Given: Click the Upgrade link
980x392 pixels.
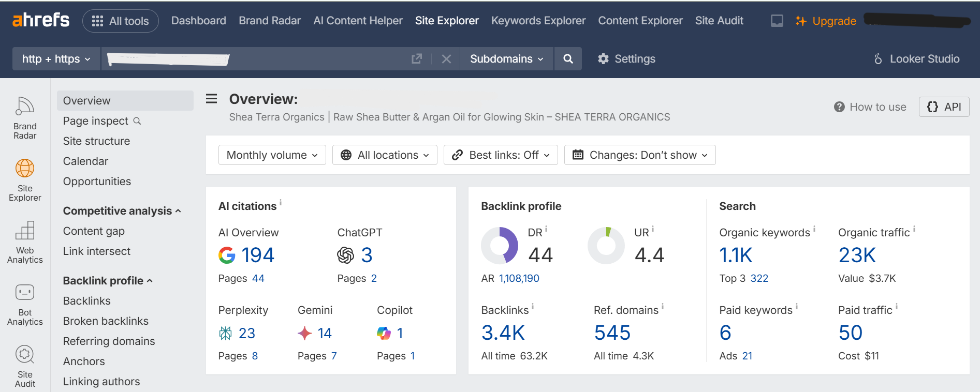Looking at the screenshot, I should point(826,21).
